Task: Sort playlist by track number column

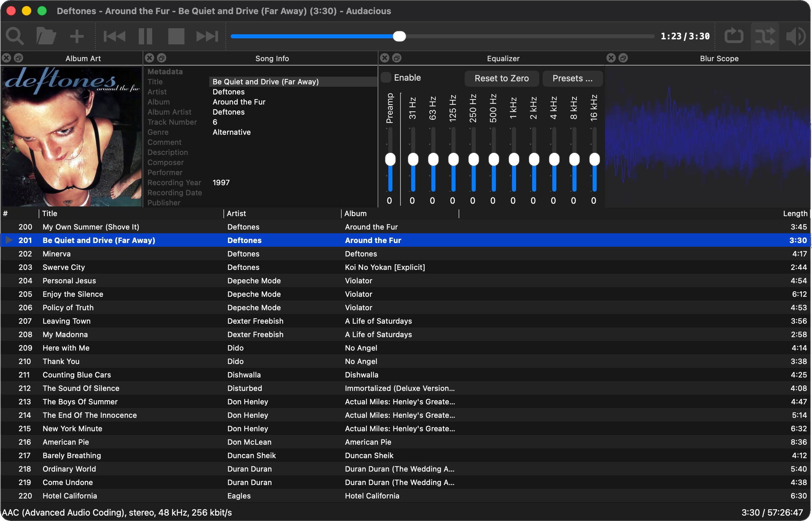Action: pyautogui.click(x=19, y=214)
